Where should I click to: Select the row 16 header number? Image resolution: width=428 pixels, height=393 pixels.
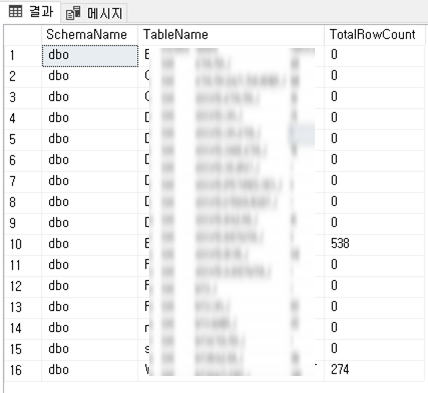pyautogui.click(x=23, y=371)
